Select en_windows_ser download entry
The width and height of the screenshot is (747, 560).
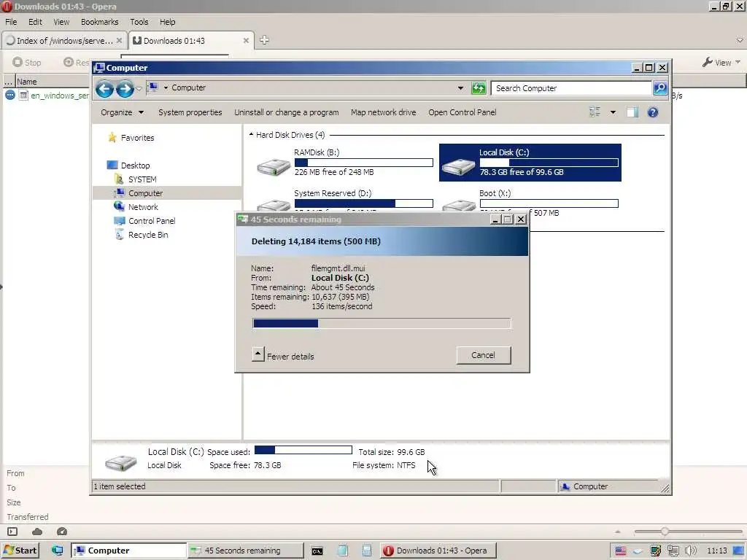point(59,96)
